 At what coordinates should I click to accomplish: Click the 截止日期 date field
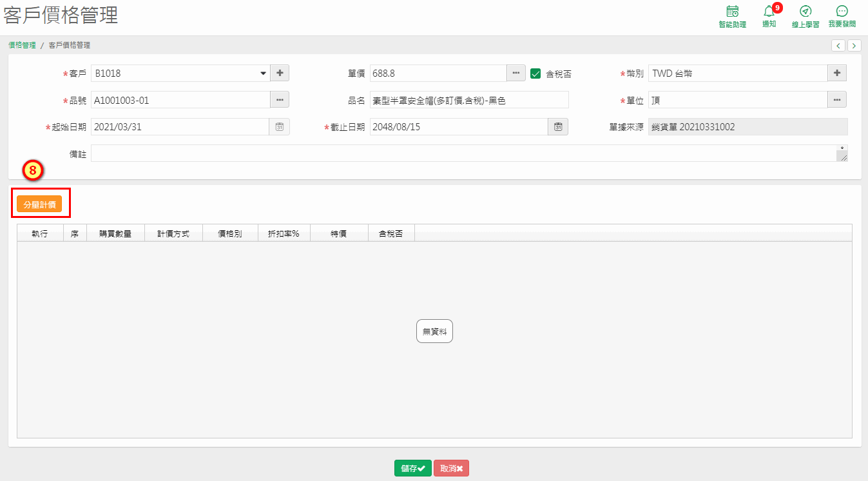point(459,127)
